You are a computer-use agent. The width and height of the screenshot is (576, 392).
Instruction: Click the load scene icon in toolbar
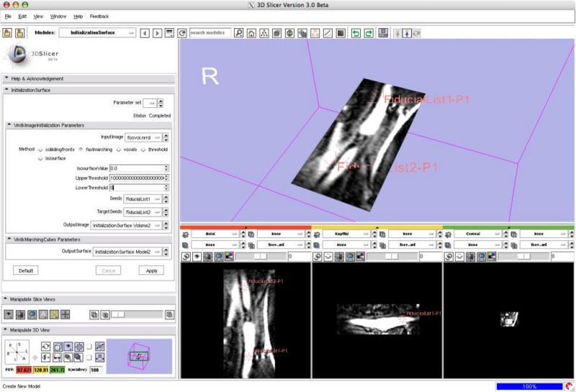7,33
